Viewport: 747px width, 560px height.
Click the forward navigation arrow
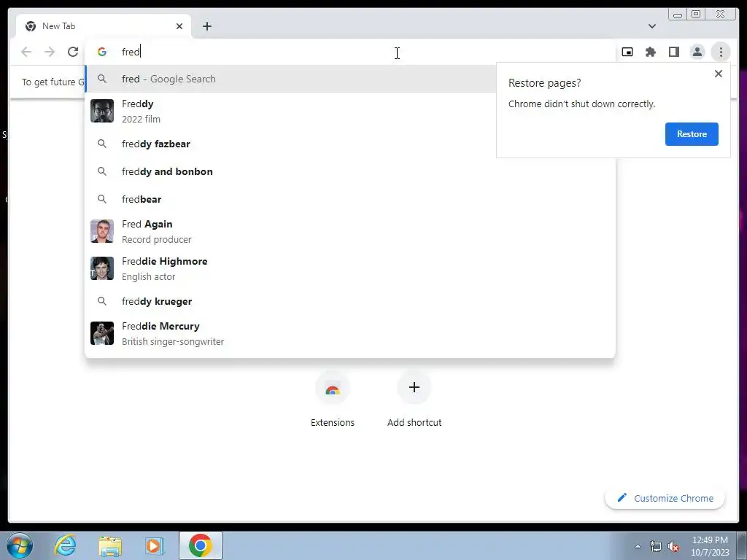point(50,52)
